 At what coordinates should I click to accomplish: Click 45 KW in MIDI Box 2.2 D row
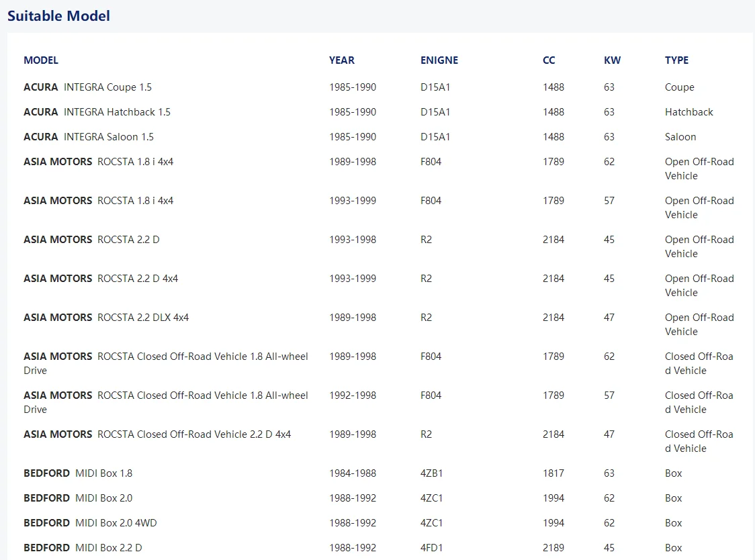coord(609,547)
